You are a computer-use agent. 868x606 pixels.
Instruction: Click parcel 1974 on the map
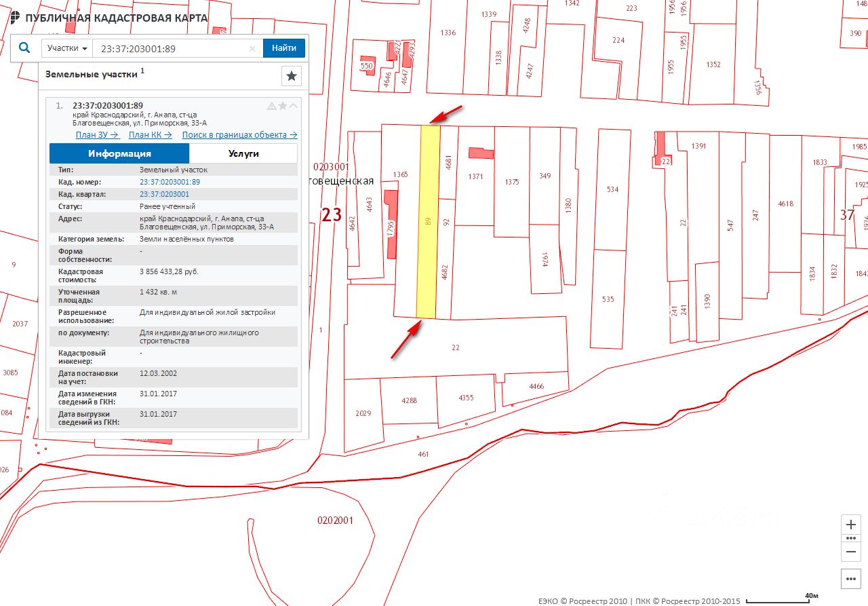tap(545, 259)
